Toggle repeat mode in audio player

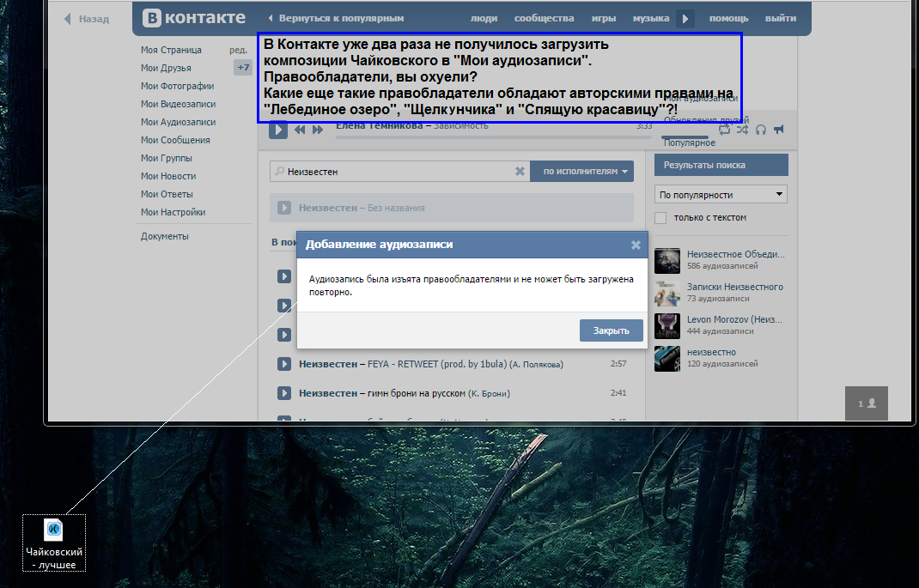tap(724, 130)
